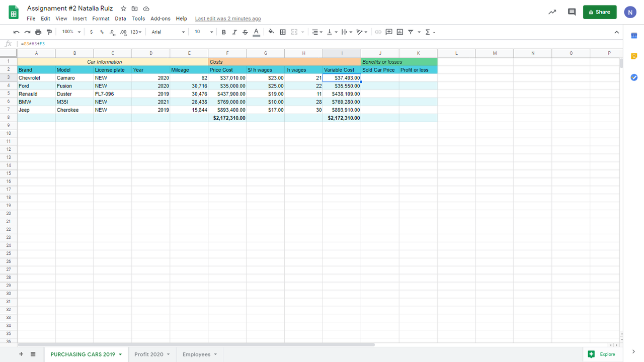Hide the menus with the collapse arrow
The height and width of the screenshot is (362, 644).
pyautogui.click(x=617, y=32)
